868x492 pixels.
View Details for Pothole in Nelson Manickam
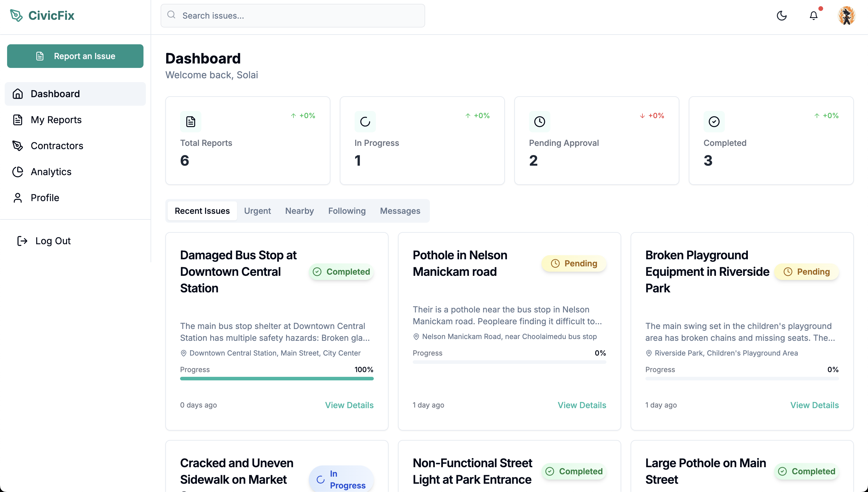click(x=582, y=405)
